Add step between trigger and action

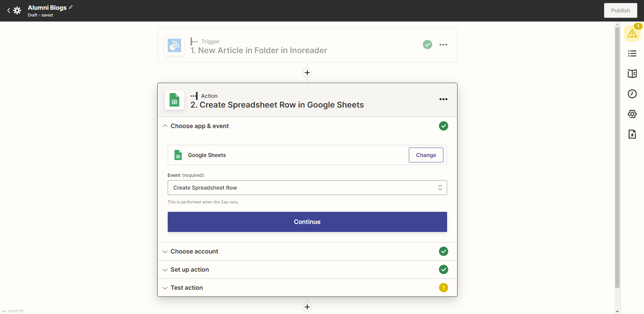click(307, 73)
